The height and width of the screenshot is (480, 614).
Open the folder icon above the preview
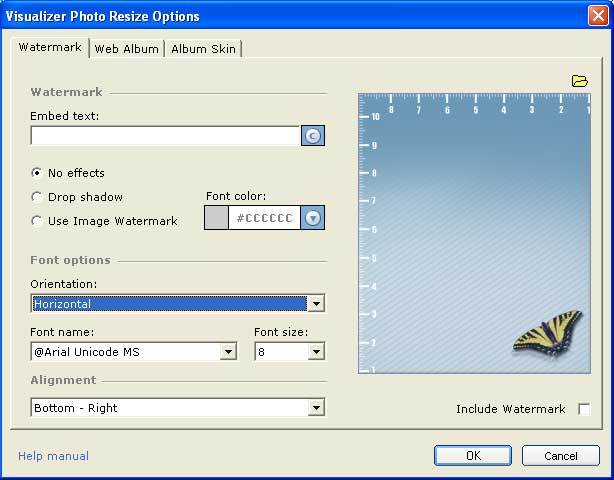point(580,81)
